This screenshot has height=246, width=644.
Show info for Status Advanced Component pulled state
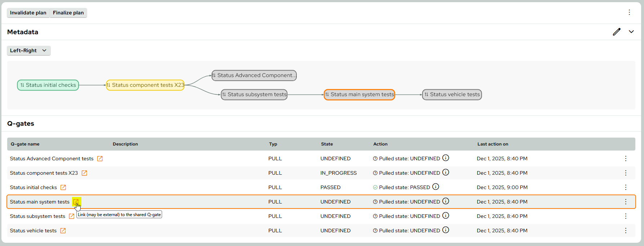point(446,158)
